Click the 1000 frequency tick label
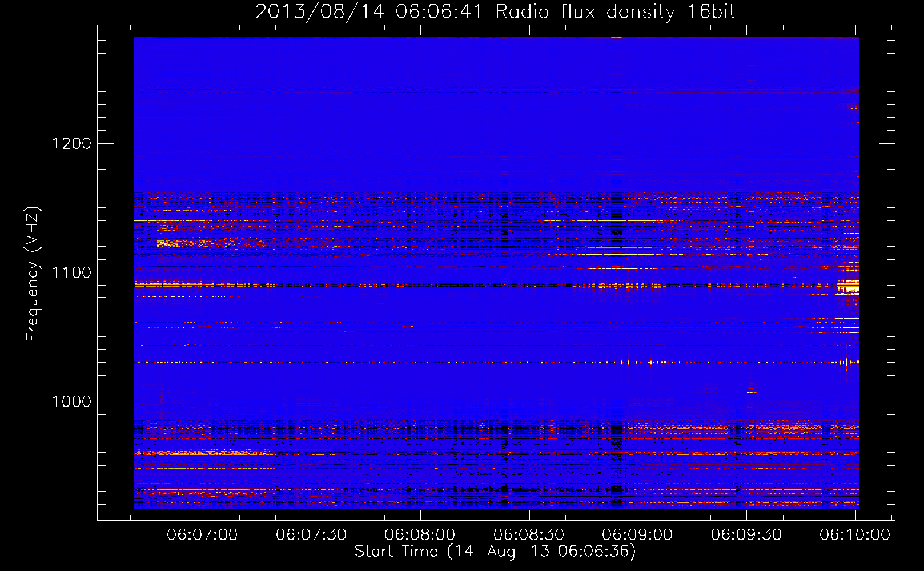 click(72, 401)
